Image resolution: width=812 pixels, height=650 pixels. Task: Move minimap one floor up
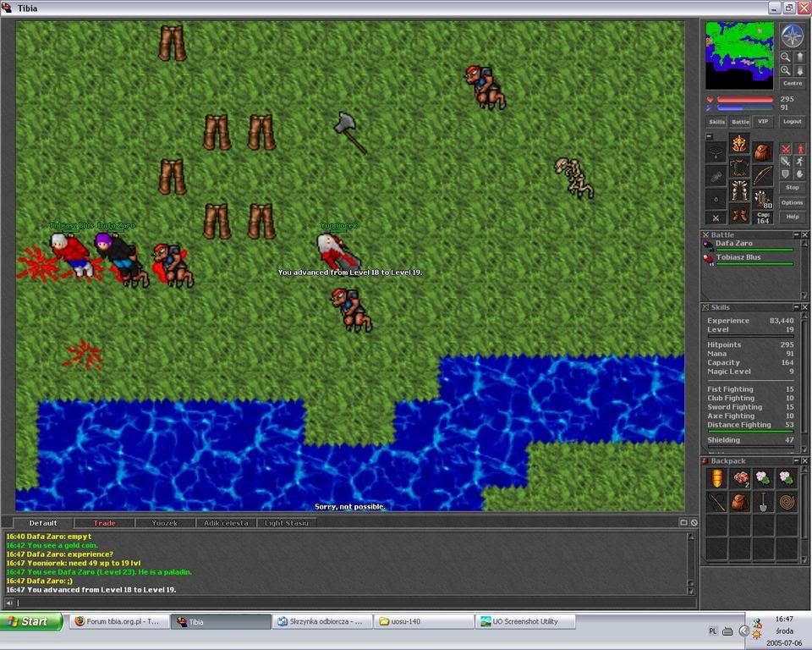click(x=799, y=57)
